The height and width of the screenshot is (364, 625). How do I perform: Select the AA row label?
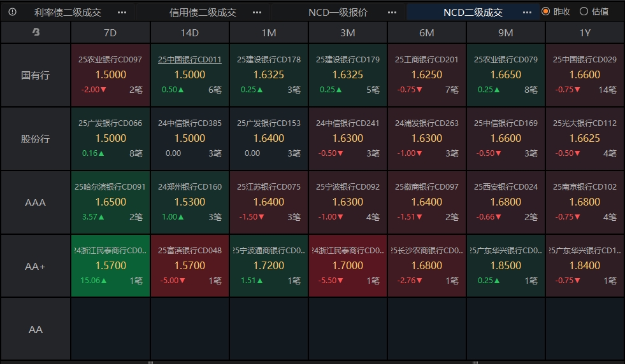[36, 330]
